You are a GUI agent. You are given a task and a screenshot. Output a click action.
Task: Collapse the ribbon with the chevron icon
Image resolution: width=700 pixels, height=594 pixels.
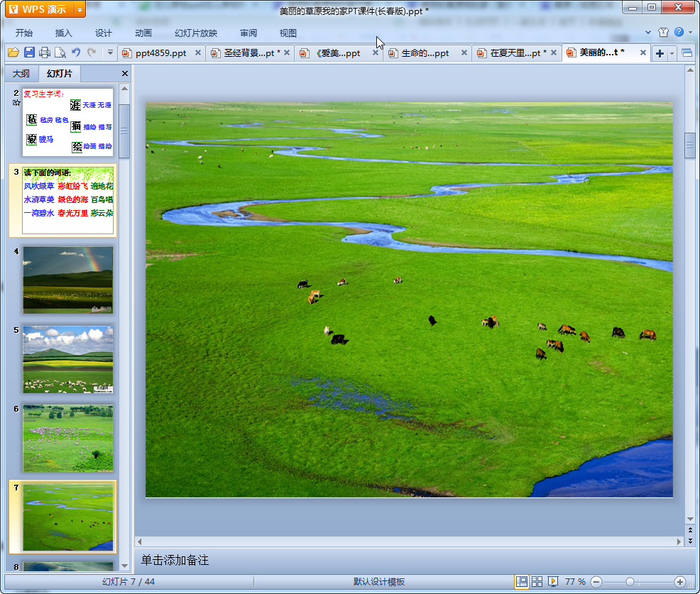click(x=647, y=32)
